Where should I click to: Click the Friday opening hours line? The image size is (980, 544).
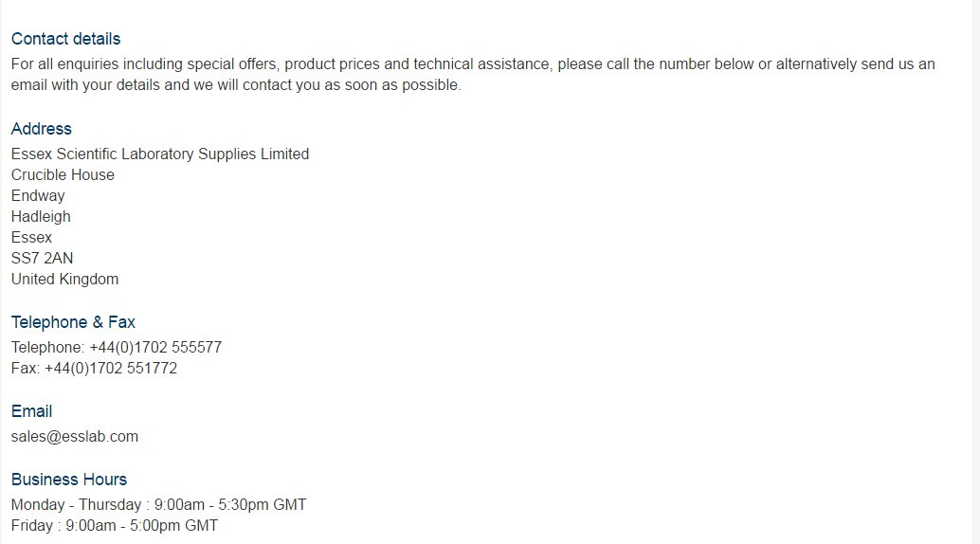coord(115,525)
